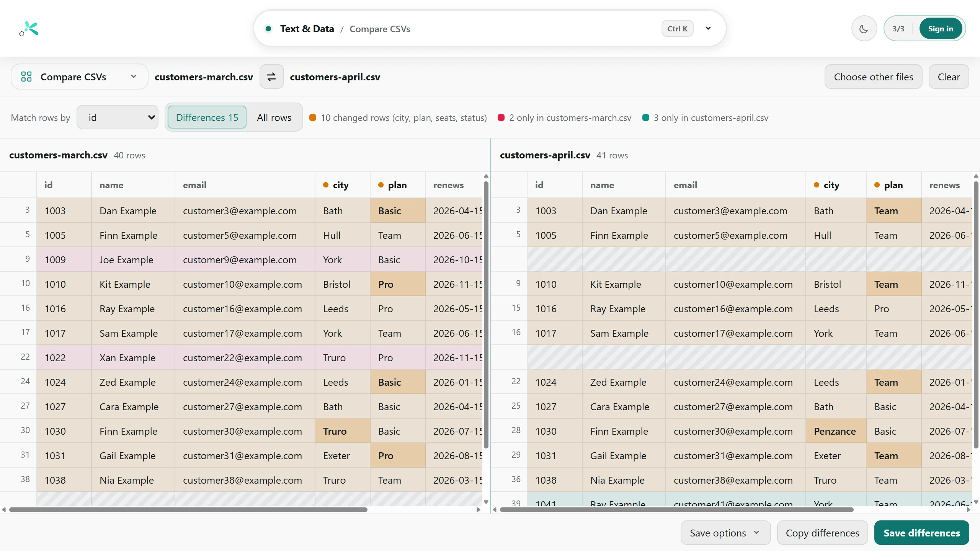
Task: Click the 3/3 usage counter
Action: [x=898, y=29]
